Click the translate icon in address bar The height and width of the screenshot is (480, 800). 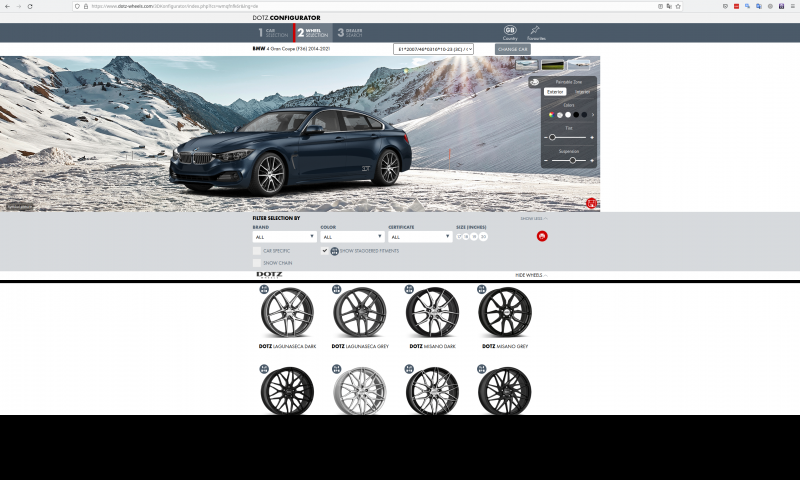669,6
